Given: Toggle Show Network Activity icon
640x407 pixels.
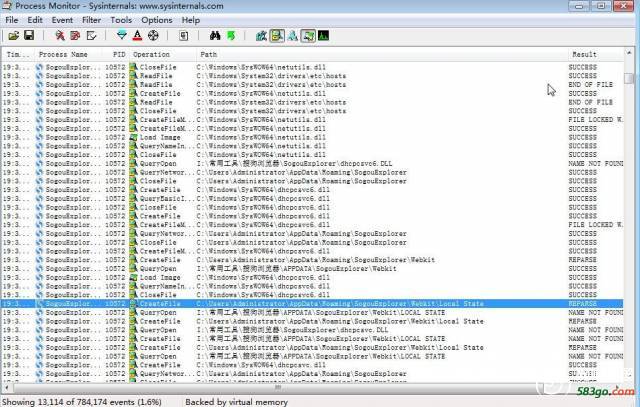Looking at the screenshot, I should point(293,36).
